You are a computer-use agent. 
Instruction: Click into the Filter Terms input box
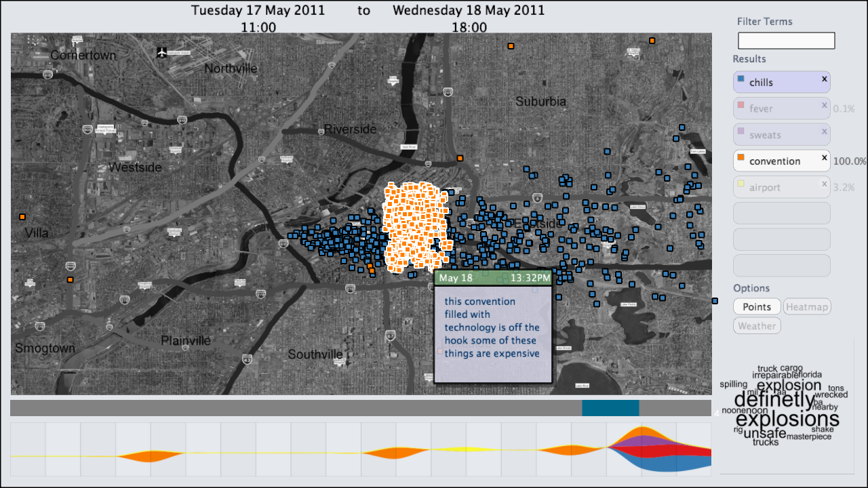pos(786,41)
